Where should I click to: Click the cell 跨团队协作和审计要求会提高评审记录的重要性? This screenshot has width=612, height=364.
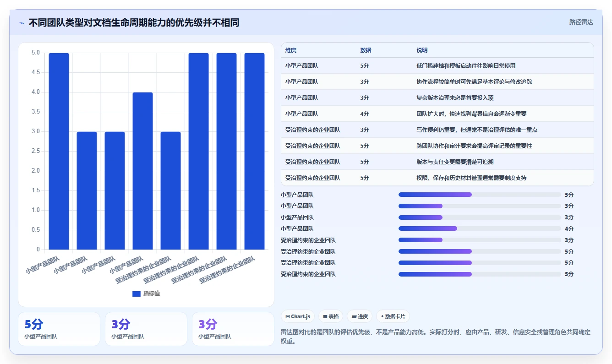(x=474, y=146)
